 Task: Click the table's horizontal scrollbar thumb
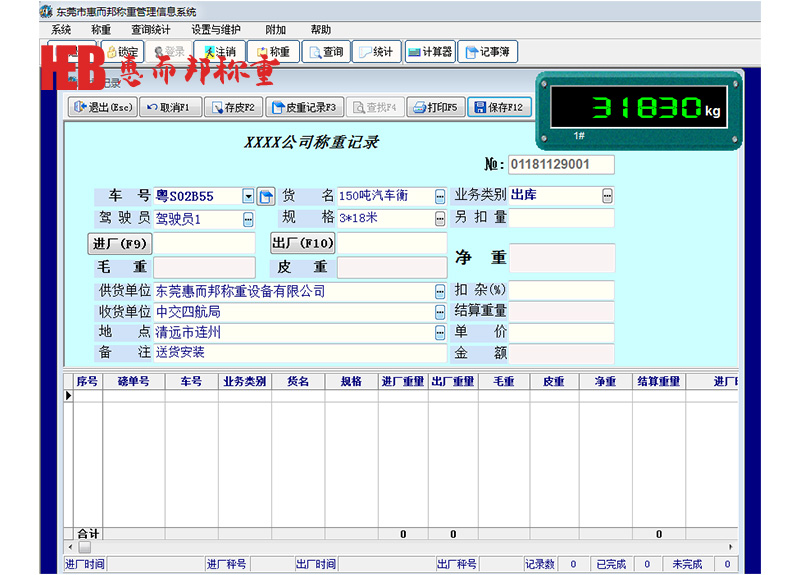coord(85,547)
